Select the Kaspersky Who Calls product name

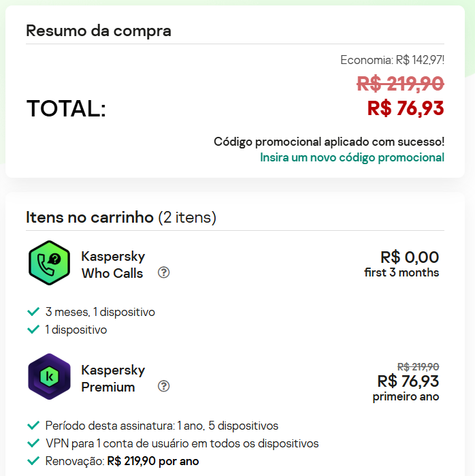(x=113, y=265)
